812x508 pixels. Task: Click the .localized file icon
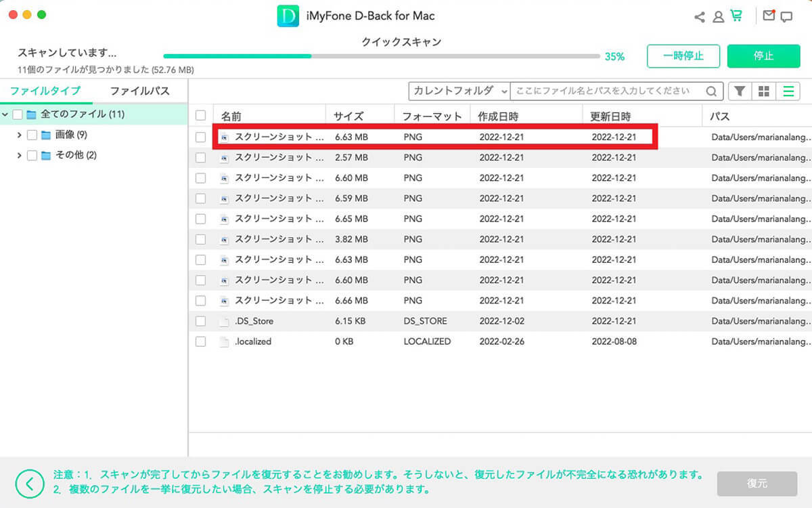225,341
